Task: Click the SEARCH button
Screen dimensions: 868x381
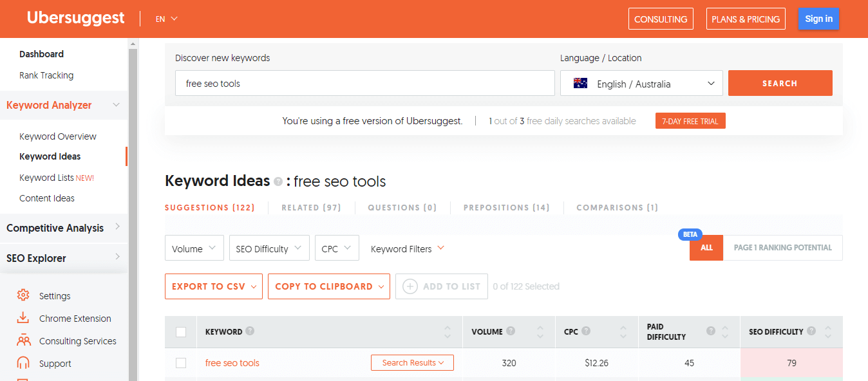Action: [x=780, y=83]
